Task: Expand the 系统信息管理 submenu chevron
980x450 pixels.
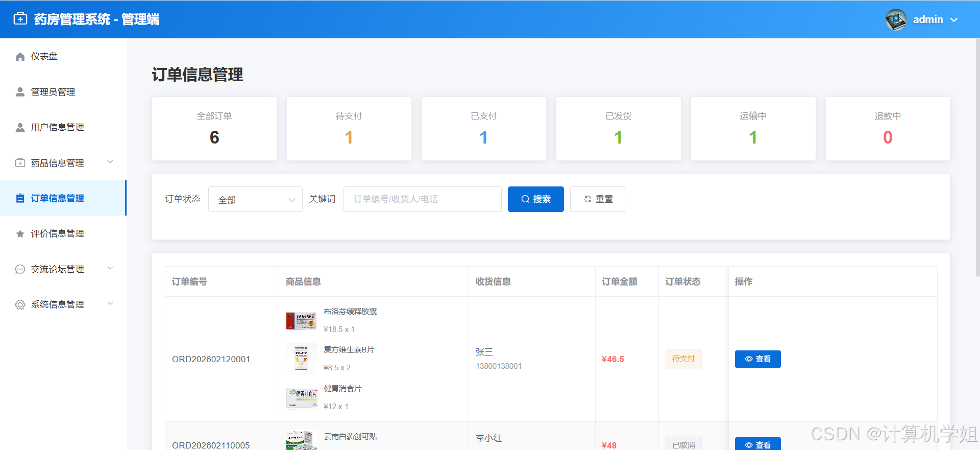Action: [x=110, y=303]
